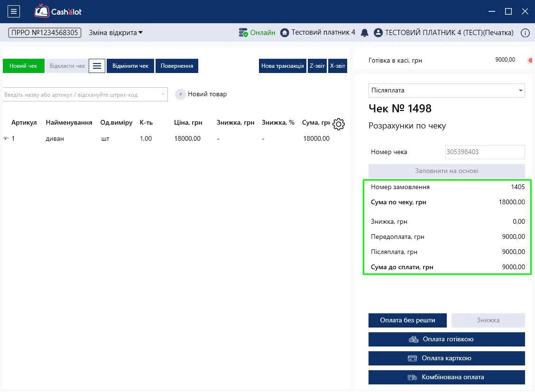Screen dimensions: 535x392
Task: Open deferred checks list icon
Action: coord(97,66)
